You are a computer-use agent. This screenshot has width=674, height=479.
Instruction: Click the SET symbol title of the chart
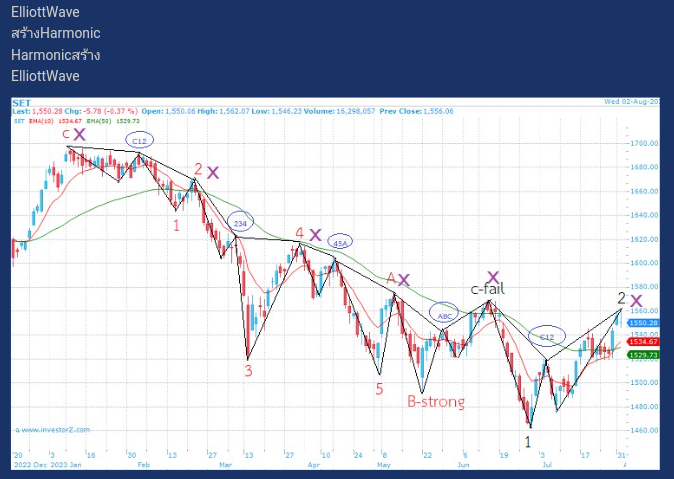[21, 103]
